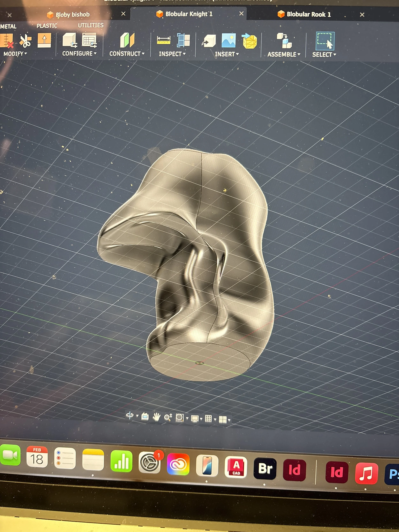
Task: Activate the Pan hand tool
Action: [156, 417]
